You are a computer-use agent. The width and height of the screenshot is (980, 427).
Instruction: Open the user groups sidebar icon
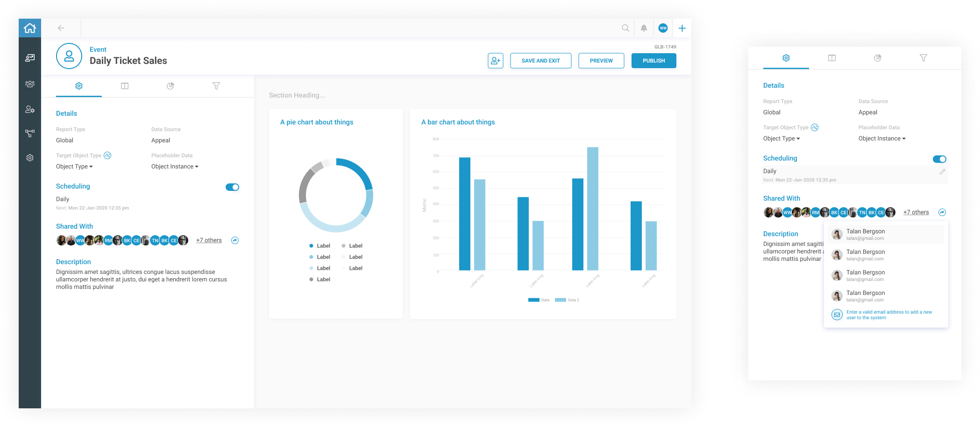(30, 84)
